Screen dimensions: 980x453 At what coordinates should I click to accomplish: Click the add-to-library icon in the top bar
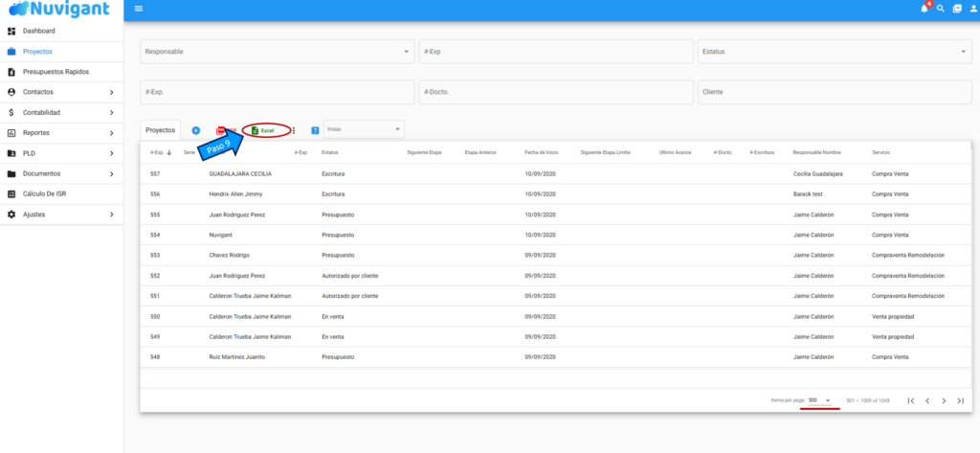(x=957, y=9)
